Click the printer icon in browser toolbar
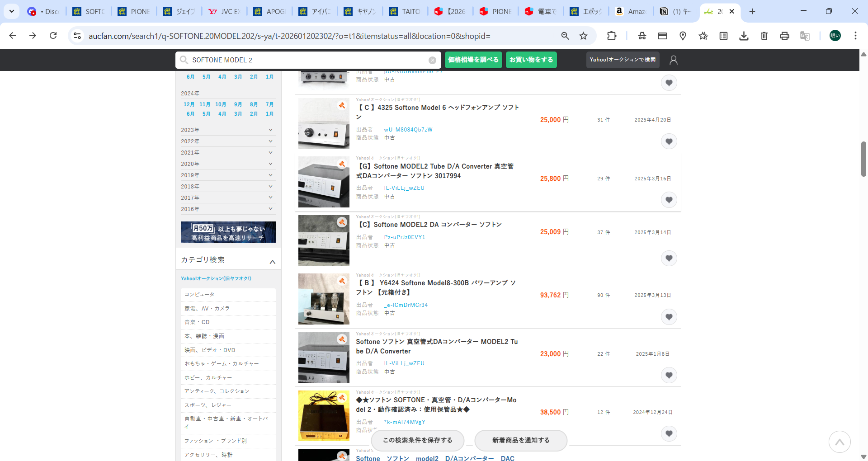The image size is (868, 461). [784, 36]
